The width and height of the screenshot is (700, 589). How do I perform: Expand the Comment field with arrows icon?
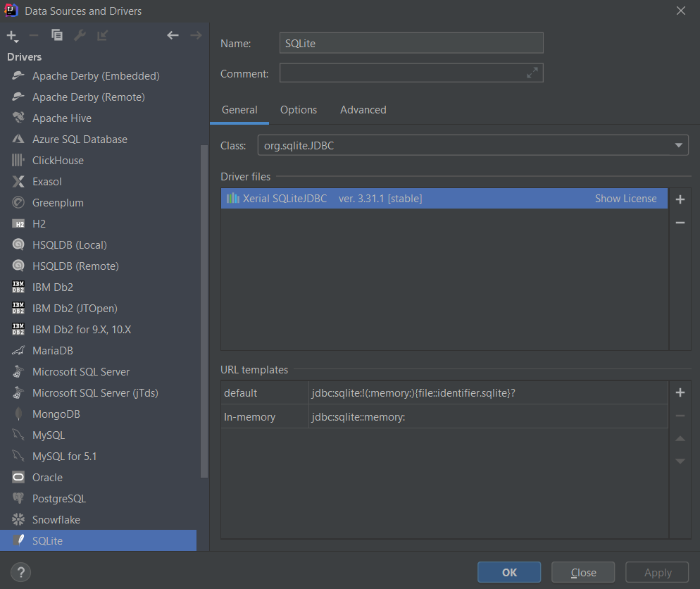click(532, 73)
